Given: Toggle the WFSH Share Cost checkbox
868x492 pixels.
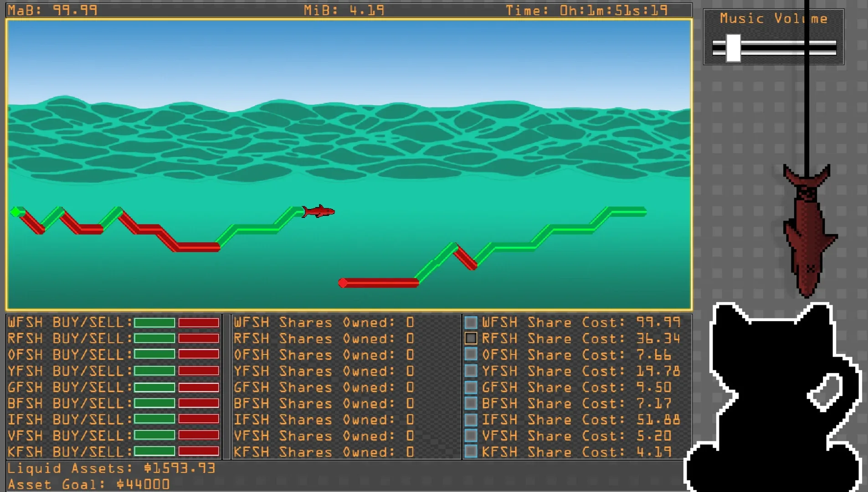Looking at the screenshot, I should tap(471, 323).
